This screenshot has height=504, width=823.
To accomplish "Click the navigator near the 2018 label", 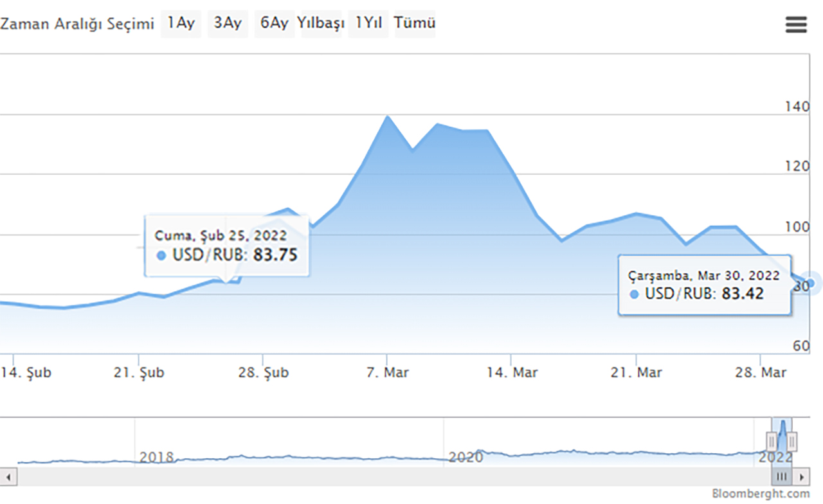I will pos(156,457).
